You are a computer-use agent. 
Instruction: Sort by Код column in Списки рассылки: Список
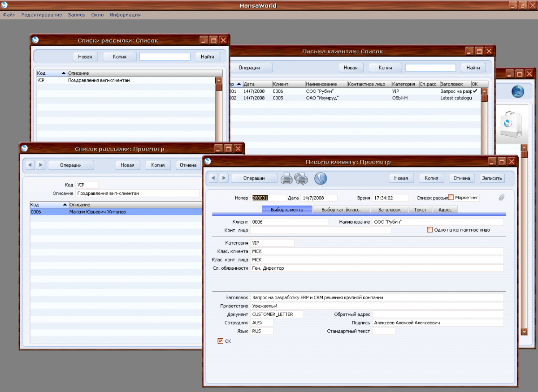point(52,73)
